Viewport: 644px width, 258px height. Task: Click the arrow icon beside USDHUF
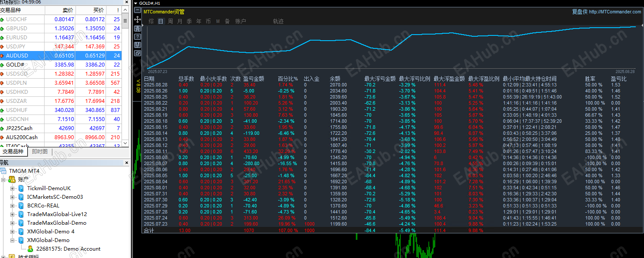(x=2, y=110)
